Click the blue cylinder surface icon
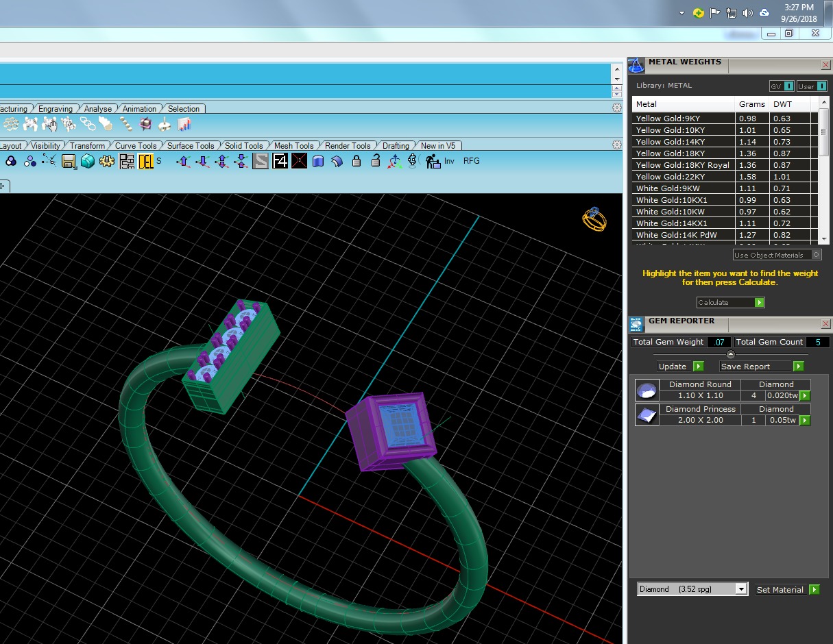Screen dimensions: 833x644 pyautogui.click(x=318, y=161)
